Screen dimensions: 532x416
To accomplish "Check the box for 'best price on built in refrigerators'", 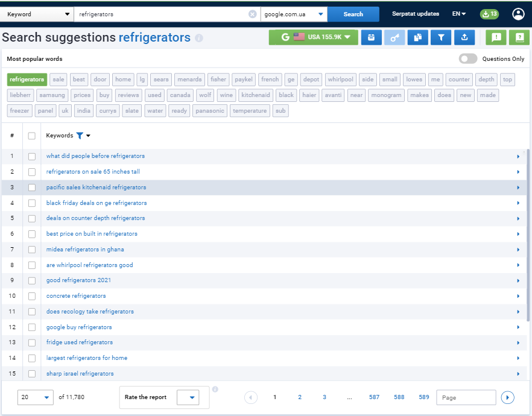I will coord(32,234).
